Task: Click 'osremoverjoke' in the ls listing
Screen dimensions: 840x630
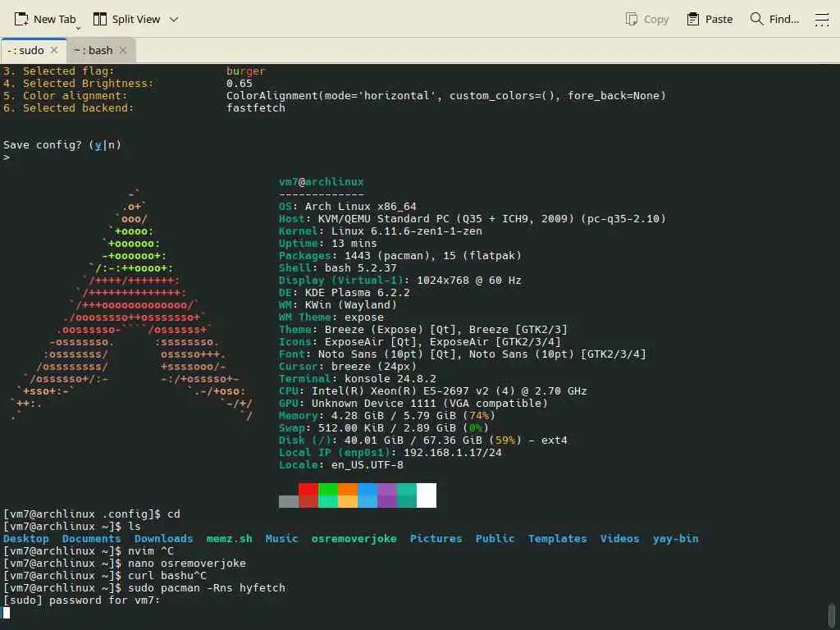Action: [x=354, y=539]
